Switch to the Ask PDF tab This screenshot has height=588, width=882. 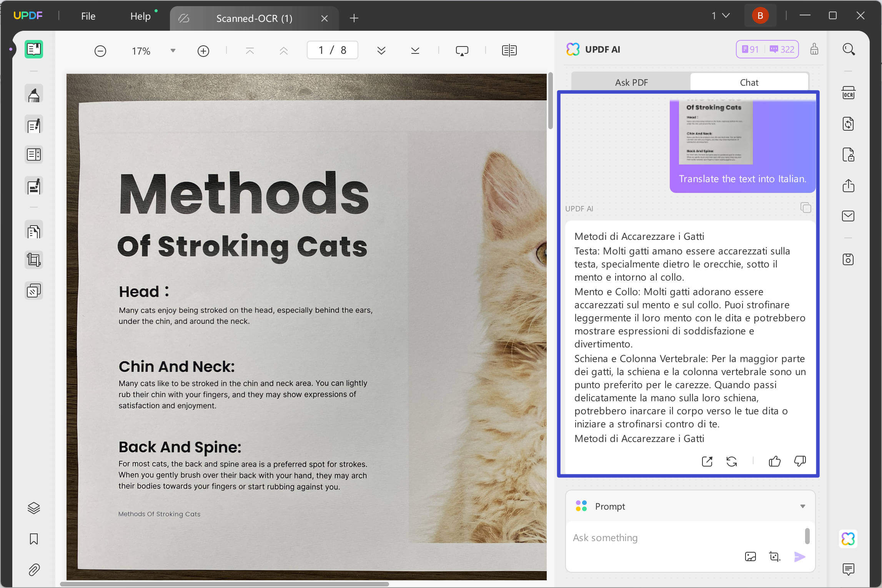coord(631,82)
